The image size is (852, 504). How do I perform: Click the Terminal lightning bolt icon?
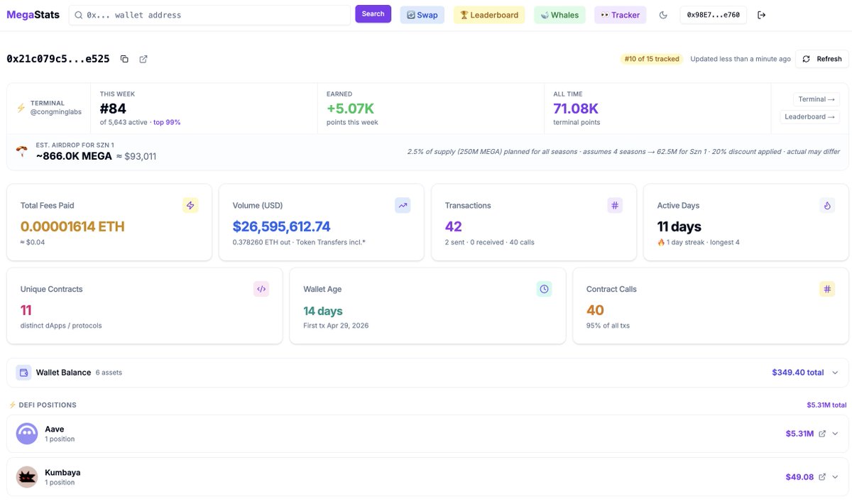pos(21,108)
